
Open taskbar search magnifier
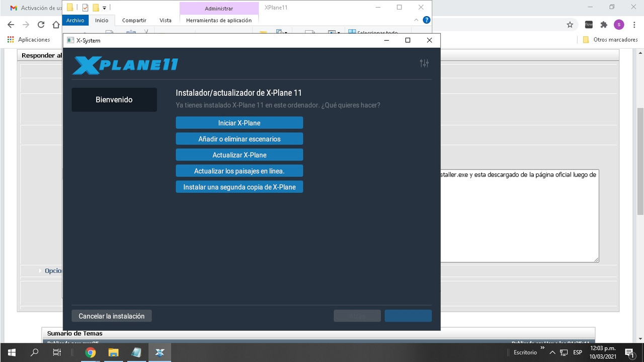(x=34, y=352)
